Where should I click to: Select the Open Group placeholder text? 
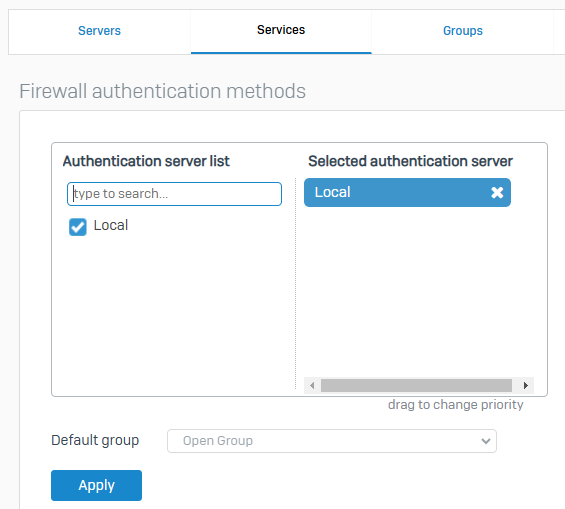coord(218,441)
